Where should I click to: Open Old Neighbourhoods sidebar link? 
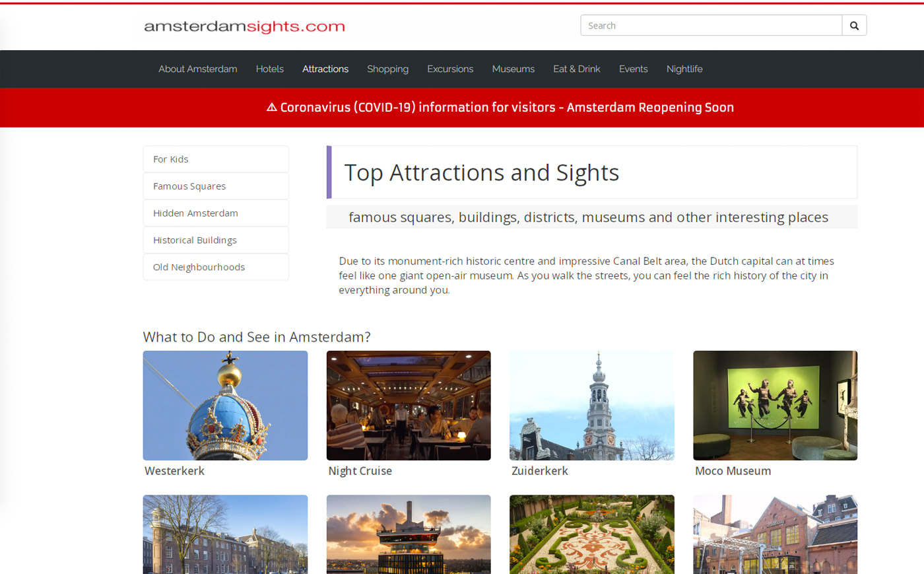click(215, 267)
